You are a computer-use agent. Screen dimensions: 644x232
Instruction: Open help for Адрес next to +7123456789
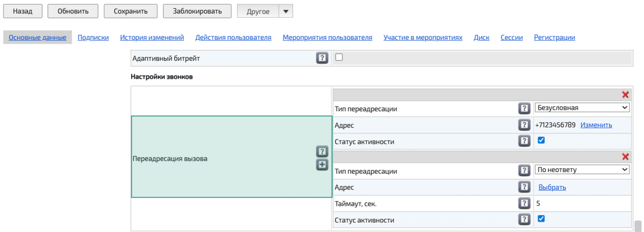point(524,125)
